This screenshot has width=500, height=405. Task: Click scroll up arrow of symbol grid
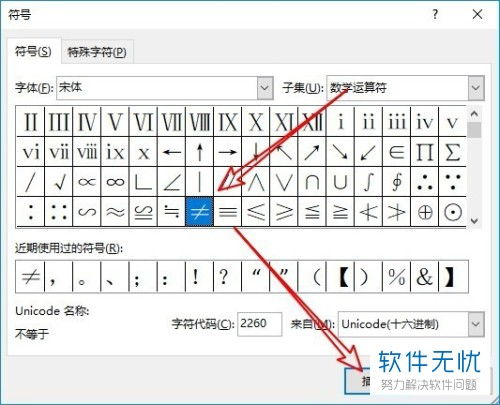(474, 114)
